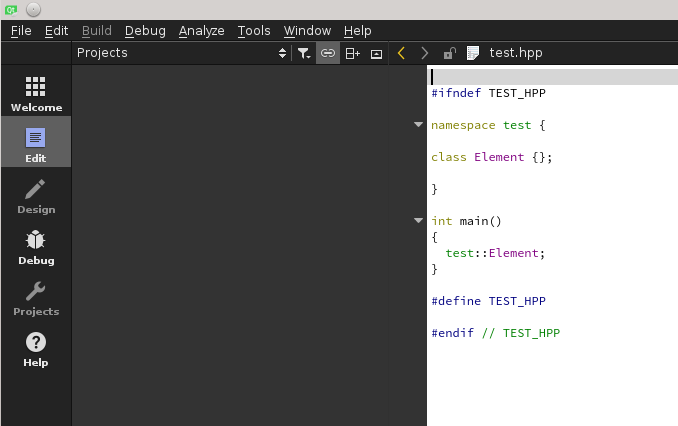This screenshot has height=426, width=678.
Task: Click the '#endif // TEST_HPP' line
Action: click(496, 333)
